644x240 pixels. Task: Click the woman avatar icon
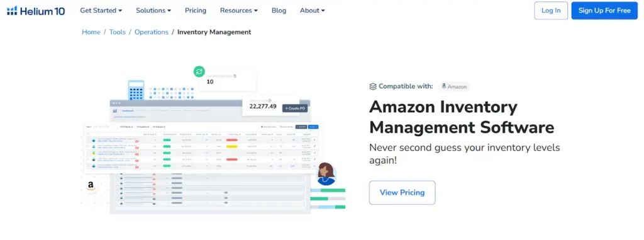click(327, 174)
